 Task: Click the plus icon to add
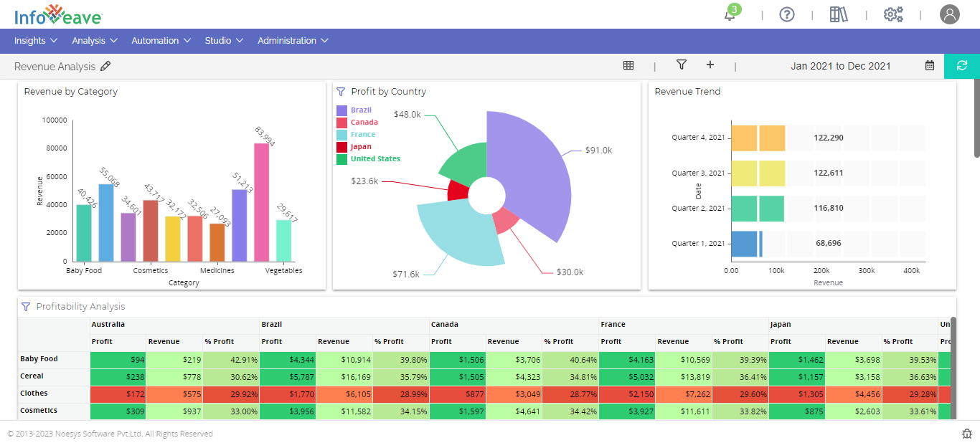[x=710, y=65]
